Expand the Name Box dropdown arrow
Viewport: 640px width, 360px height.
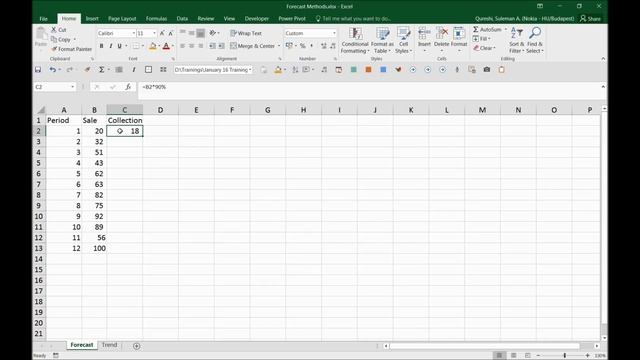pyautogui.click(x=72, y=87)
